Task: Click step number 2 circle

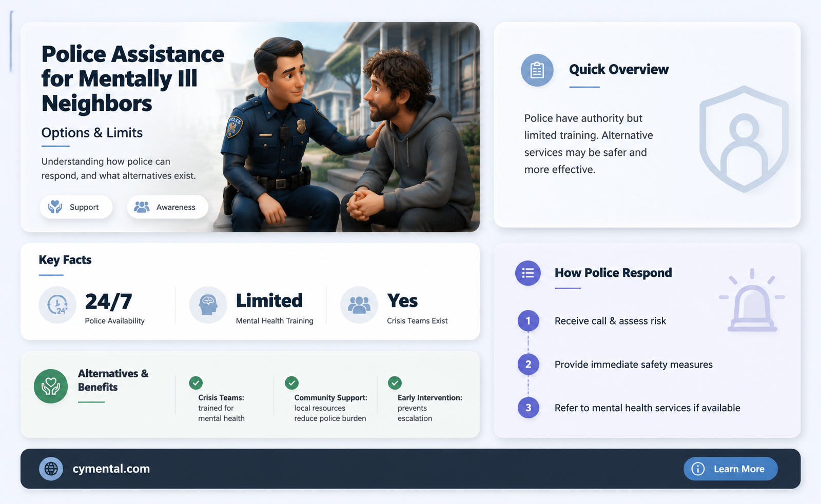Action: 528,365
